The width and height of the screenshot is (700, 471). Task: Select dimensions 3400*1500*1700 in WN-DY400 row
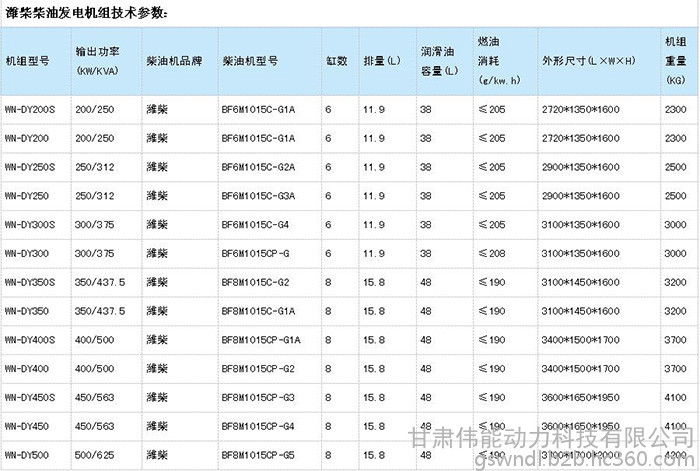click(x=581, y=369)
